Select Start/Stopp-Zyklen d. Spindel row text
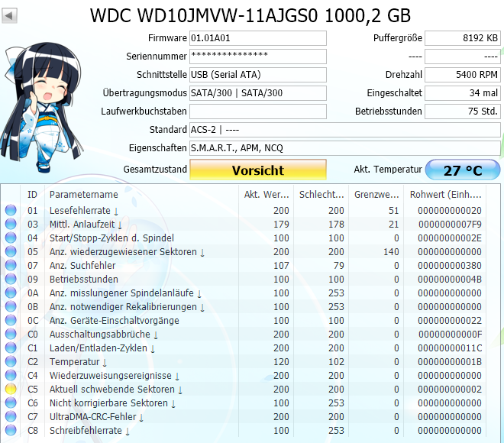The width and height of the screenshot is (504, 443). click(x=111, y=238)
